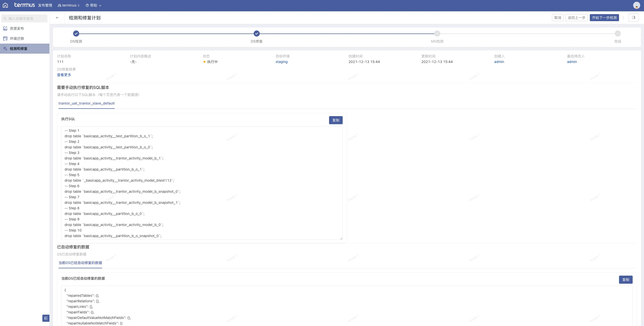Click inside the SQL script text area
Image resolution: width=644 pixels, height=326 pixels.
point(202,183)
